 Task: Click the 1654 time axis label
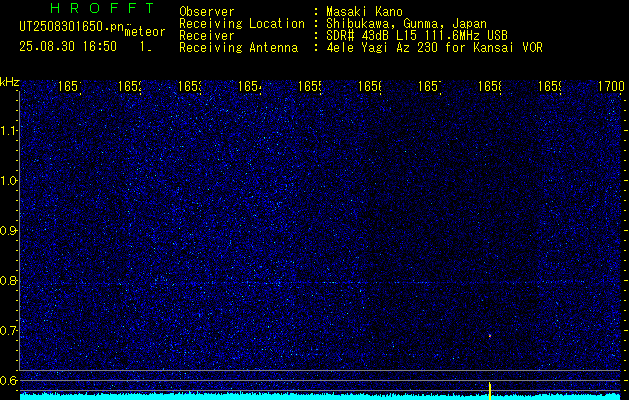click(x=250, y=86)
